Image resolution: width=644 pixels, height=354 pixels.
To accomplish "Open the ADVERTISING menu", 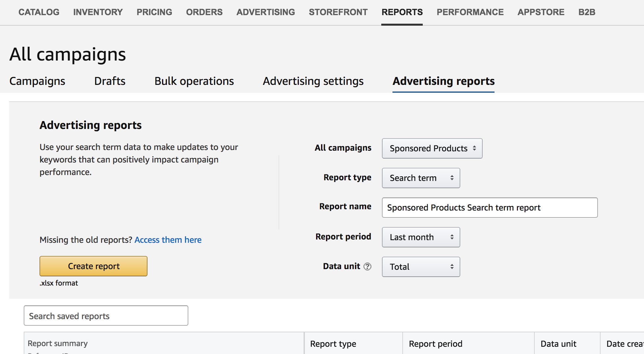I will [266, 12].
